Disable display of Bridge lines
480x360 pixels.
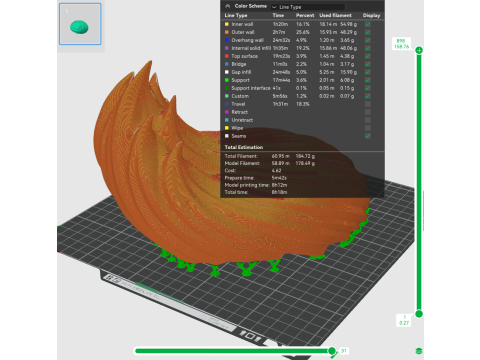368,64
